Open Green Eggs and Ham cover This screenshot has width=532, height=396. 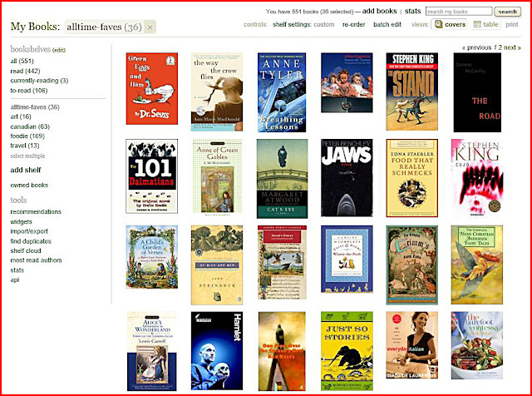(151, 89)
